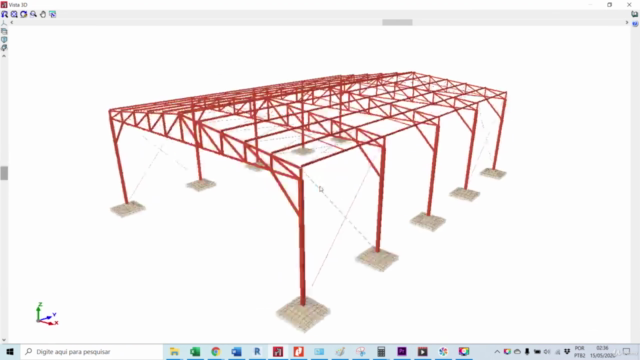Click the horizontal scrollbar thumb

[397, 22]
